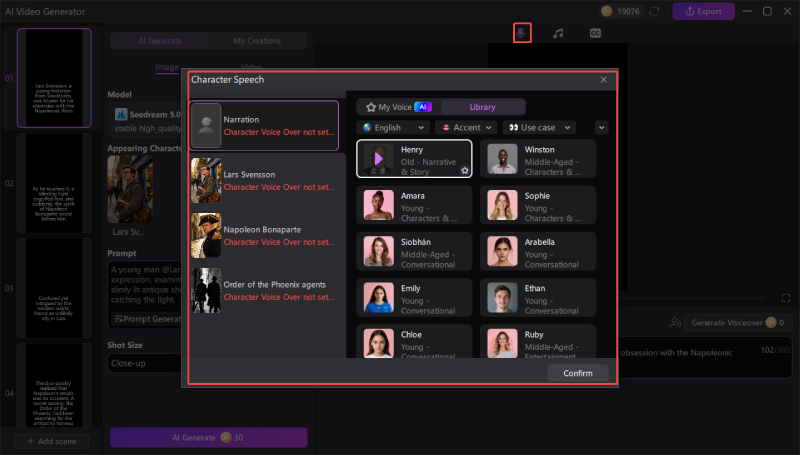Click the favorite star on Henry's card

point(465,171)
